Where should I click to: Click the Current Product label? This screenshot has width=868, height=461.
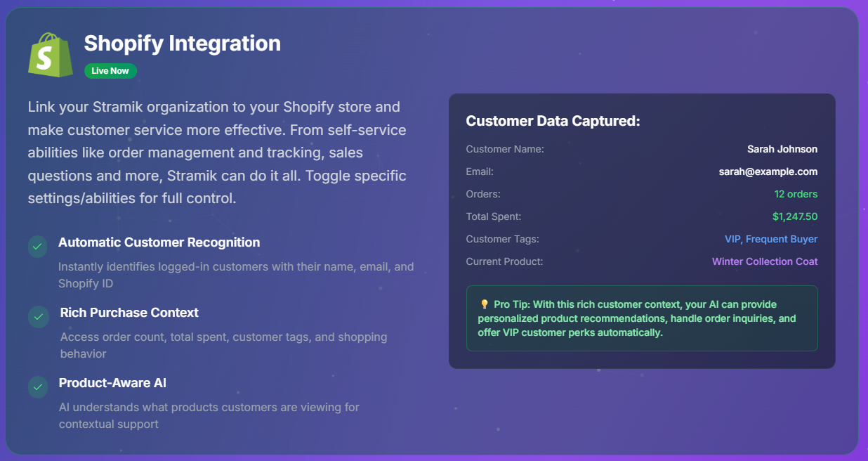tap(504, 261)
